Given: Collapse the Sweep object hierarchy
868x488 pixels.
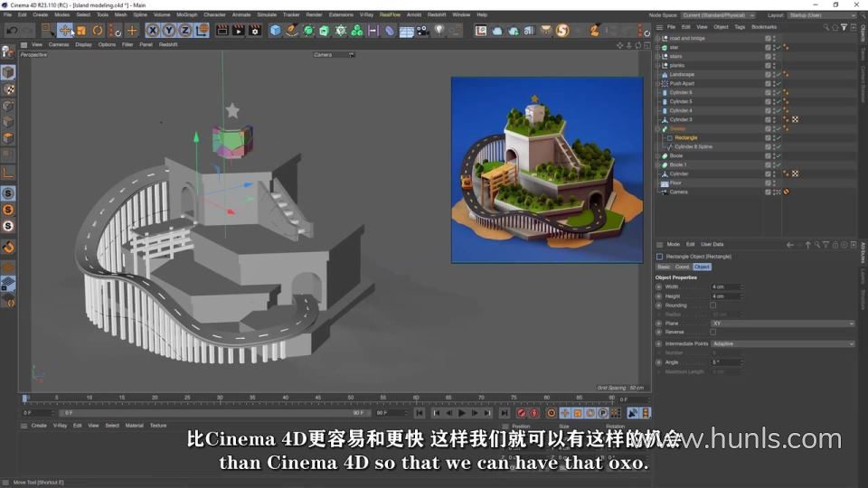Looking at the screenshot, I should click(x=658, y=128).
